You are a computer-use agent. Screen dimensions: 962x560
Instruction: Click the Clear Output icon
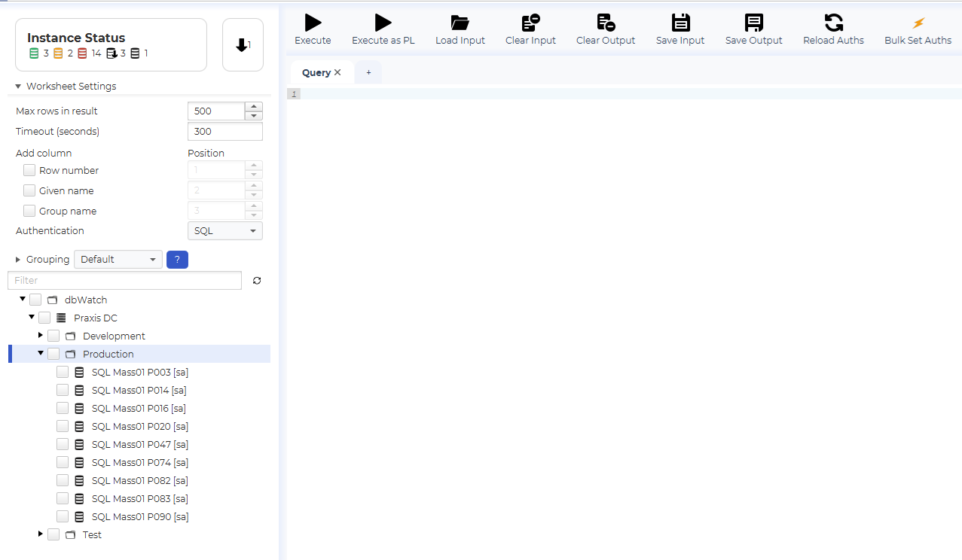point(606,23)
